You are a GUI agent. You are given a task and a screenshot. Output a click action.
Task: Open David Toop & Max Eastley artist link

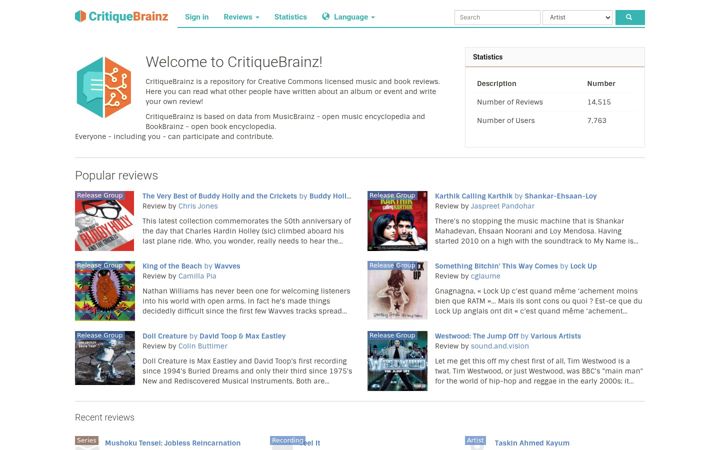point(242,336)
